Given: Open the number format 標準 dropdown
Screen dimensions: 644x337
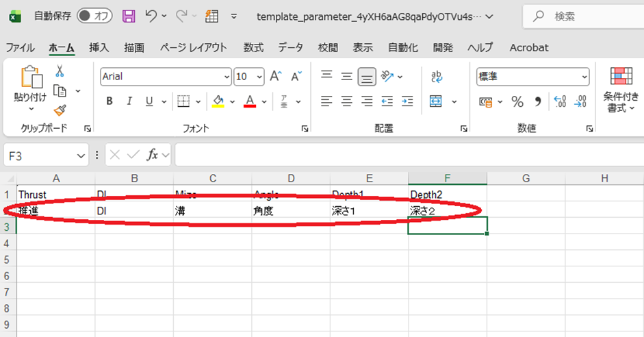Looking at the screenshot, I should tap(584, 77).
